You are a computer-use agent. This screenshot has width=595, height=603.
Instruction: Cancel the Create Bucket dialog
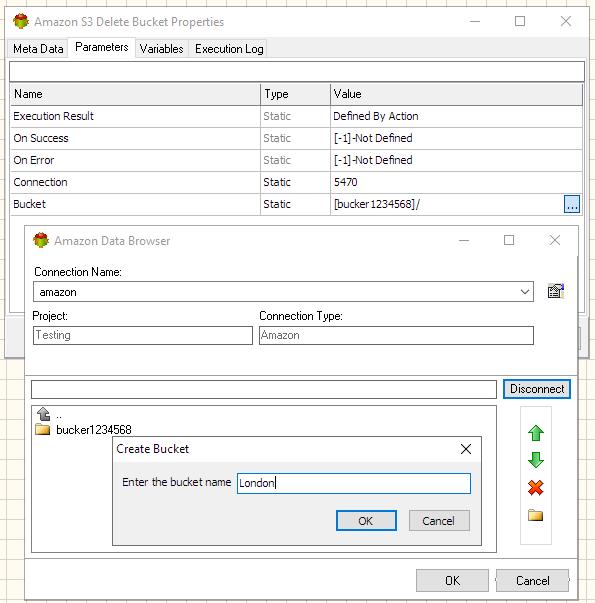439,521
